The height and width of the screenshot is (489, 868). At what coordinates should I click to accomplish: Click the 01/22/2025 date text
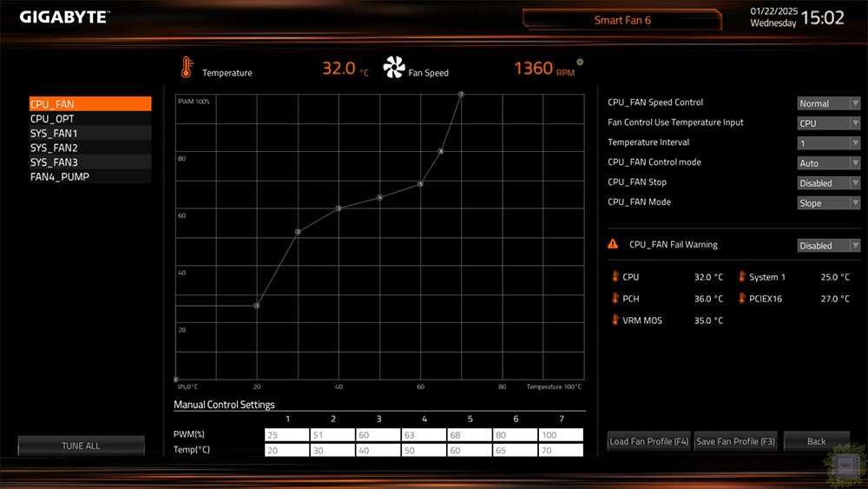click(774, 11)
